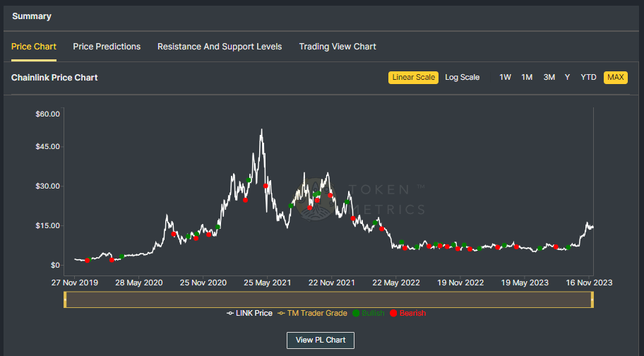
Task: Click the 27 Nov 2019 date label
Action: pyautogui.click(x=75, y=283)
